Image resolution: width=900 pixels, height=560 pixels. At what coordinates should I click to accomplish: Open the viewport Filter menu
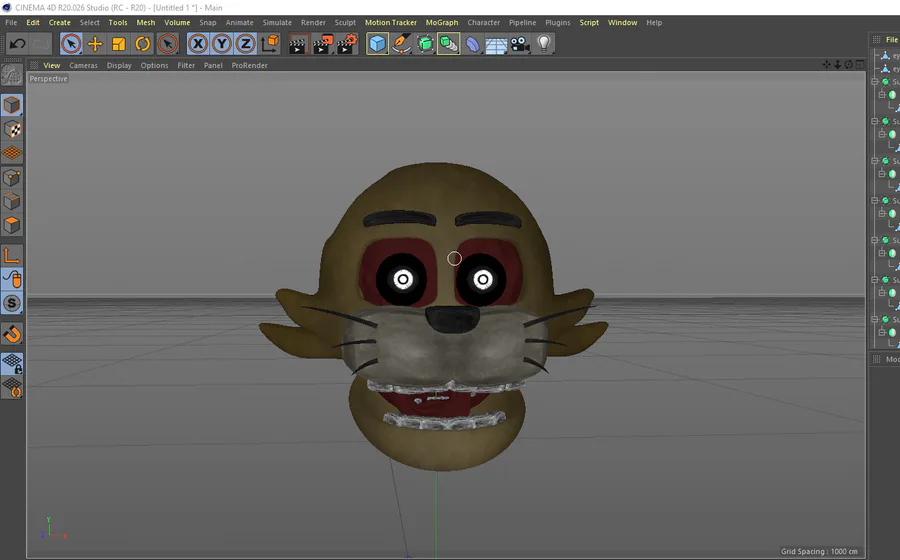click(186, 65)
